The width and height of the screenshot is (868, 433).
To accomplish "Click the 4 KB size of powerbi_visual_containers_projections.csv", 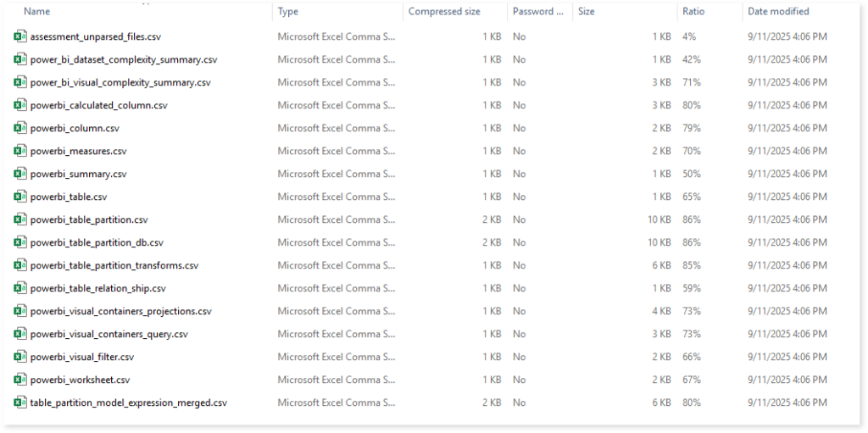I will click(x=661, y=311).
